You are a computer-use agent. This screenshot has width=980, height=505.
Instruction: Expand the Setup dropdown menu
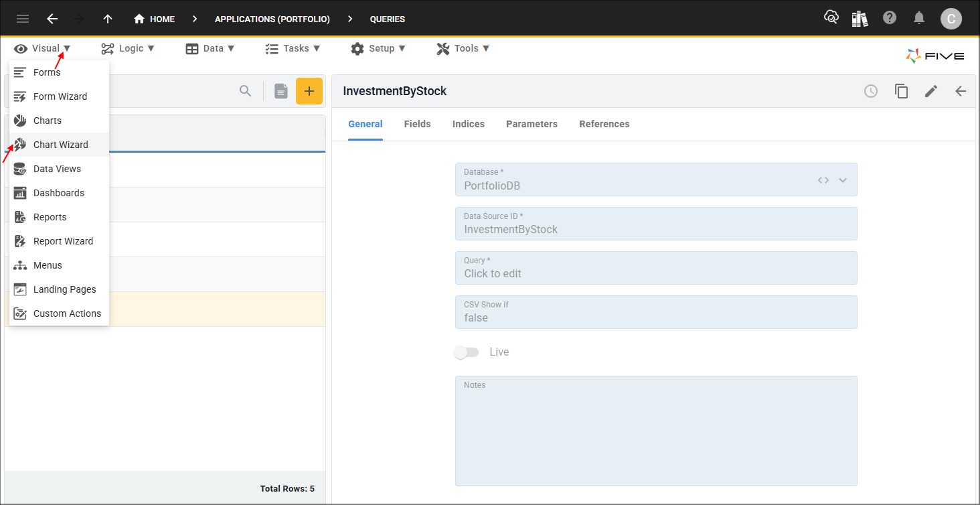378,48
